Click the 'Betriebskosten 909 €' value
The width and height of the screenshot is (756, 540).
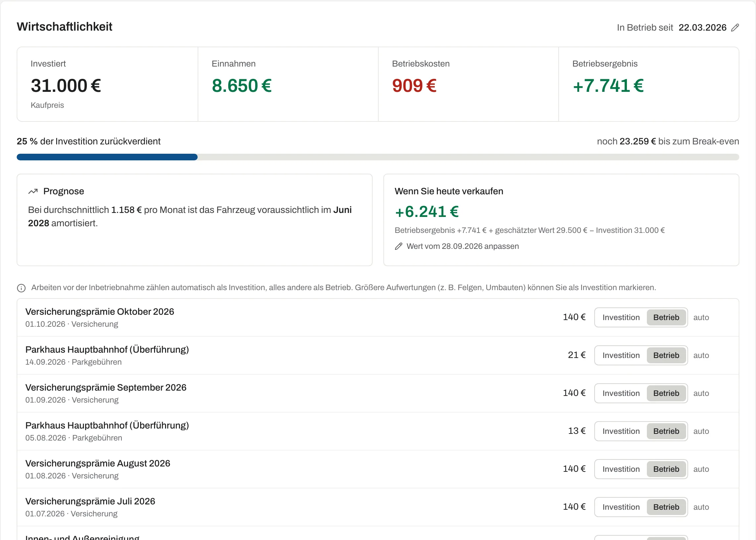(414, 86)
